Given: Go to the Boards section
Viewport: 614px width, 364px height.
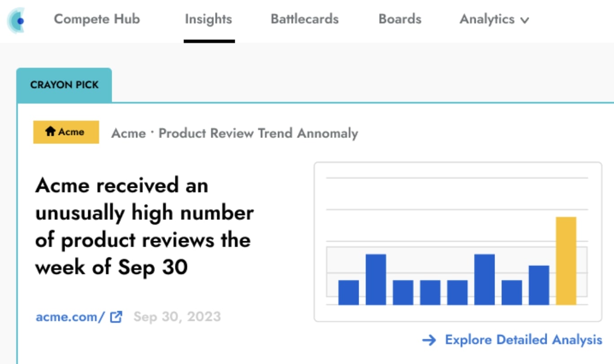Looking at the screenshot, I should (x=400, y=19).
